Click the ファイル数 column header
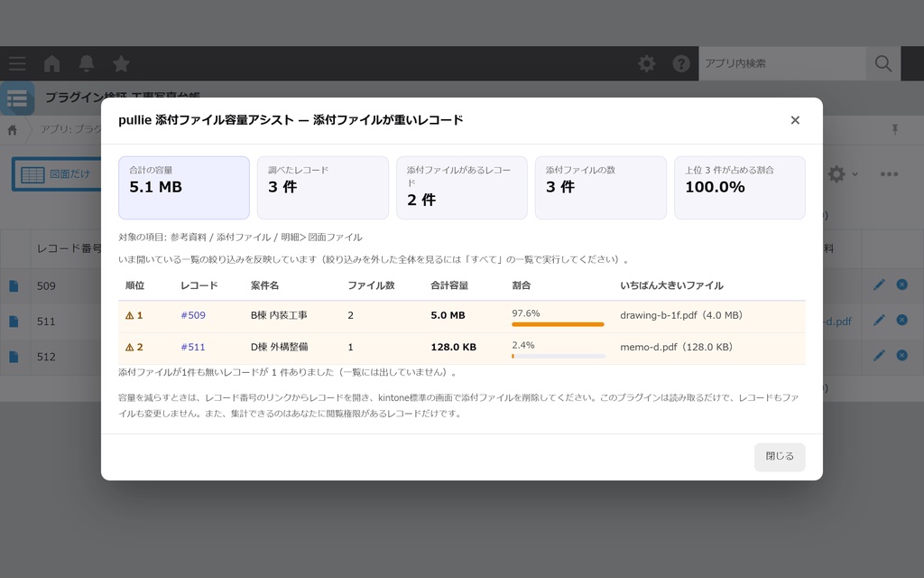This screenshot has width=924, height=578. (x=371, y=285)
